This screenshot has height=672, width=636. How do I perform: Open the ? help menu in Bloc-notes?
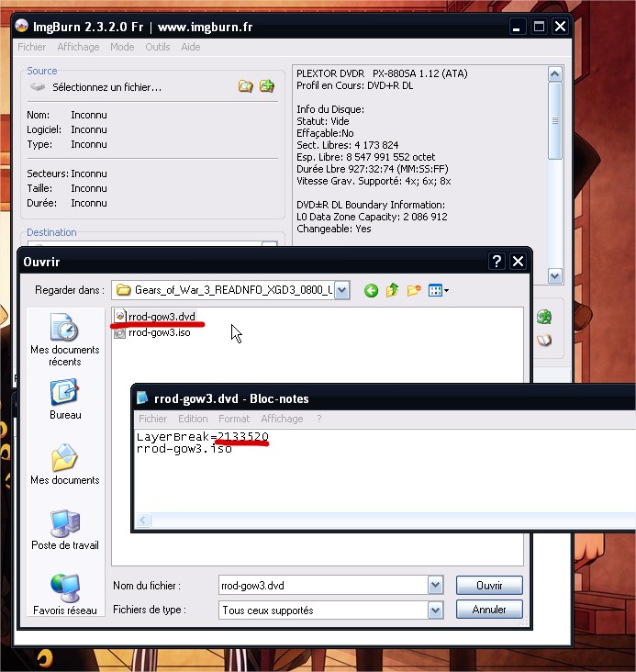318,419
